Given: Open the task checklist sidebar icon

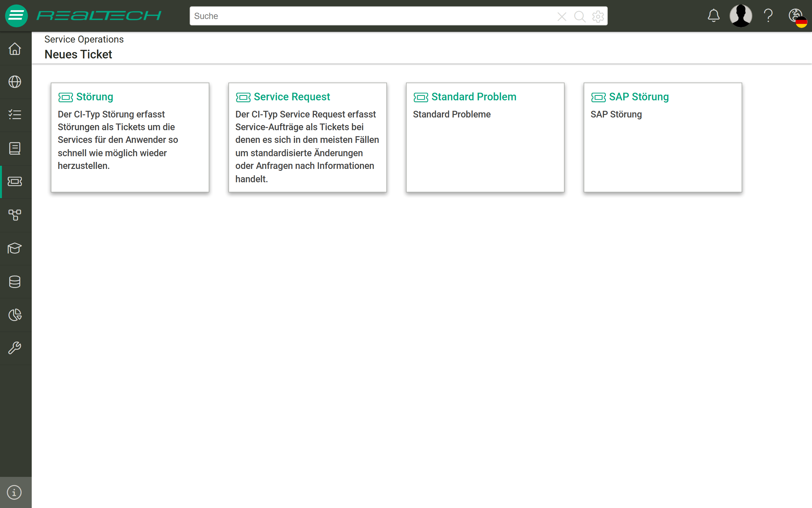Looking at the screenshot, I should click(x=15, y=115).
